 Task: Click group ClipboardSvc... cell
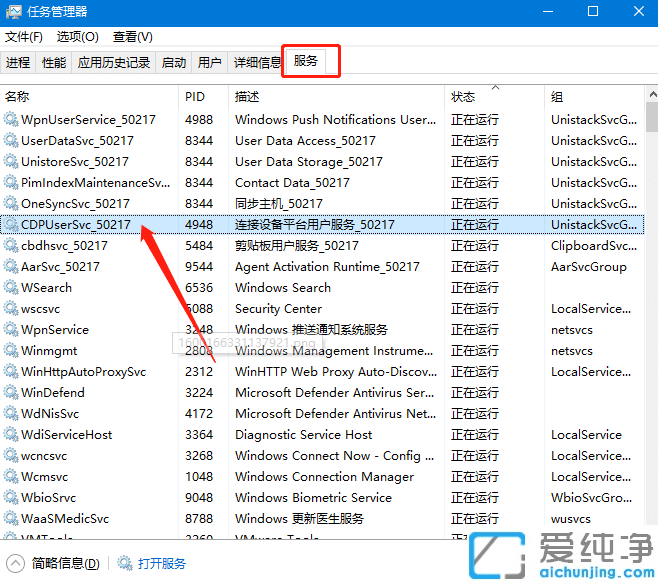click(x=594, y=246)
